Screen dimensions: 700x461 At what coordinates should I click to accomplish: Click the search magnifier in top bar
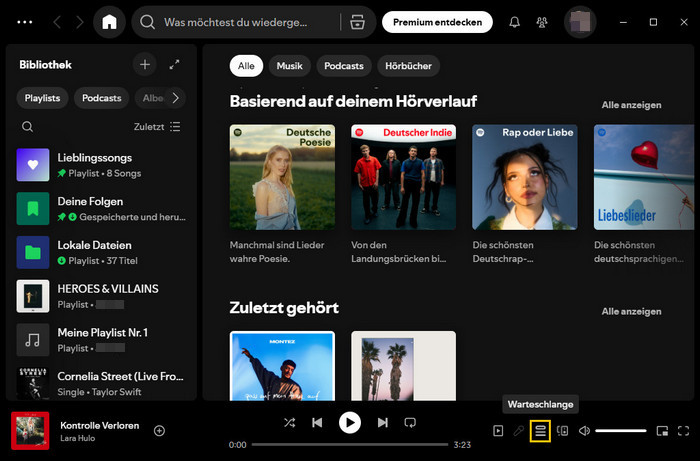(x=147, y=22)
